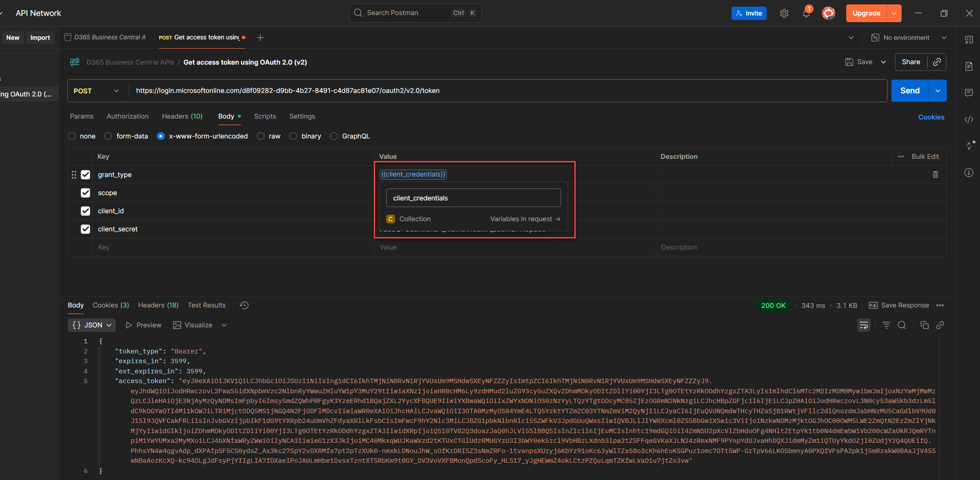This screenshot has height=480, width=980.
Task: Open the settings gear icon
Action: [x=784, y=13]
